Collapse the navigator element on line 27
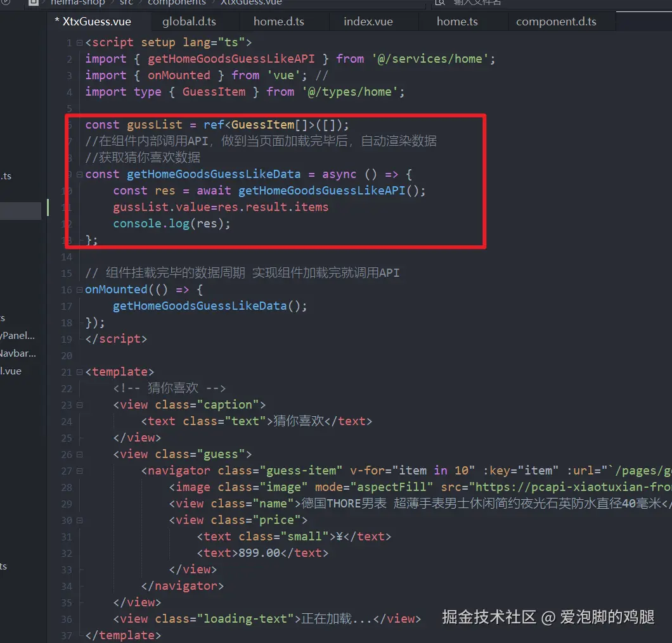 click(x=79, y=471)
